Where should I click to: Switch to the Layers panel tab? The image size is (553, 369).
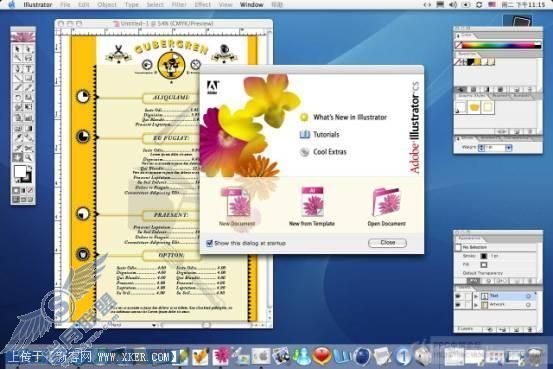465,288
